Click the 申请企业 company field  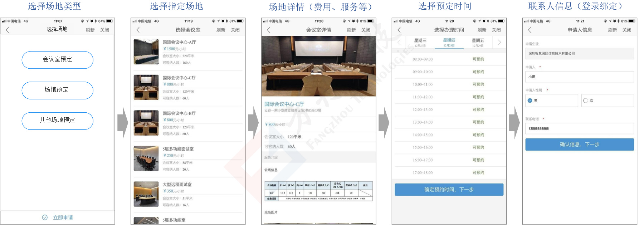580,54
